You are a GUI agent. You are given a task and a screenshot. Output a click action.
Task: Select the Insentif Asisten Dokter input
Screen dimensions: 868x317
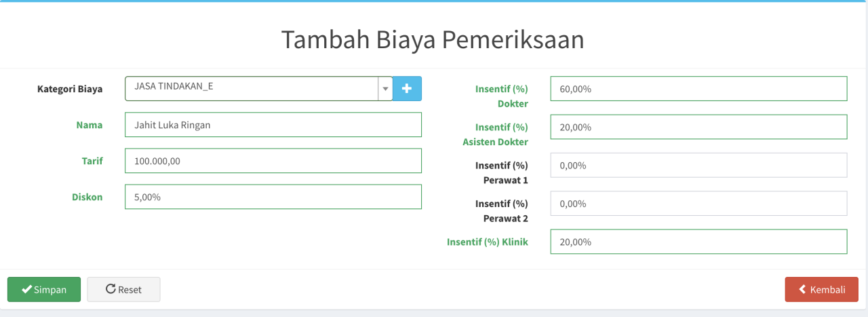click(x=698, y=127)
